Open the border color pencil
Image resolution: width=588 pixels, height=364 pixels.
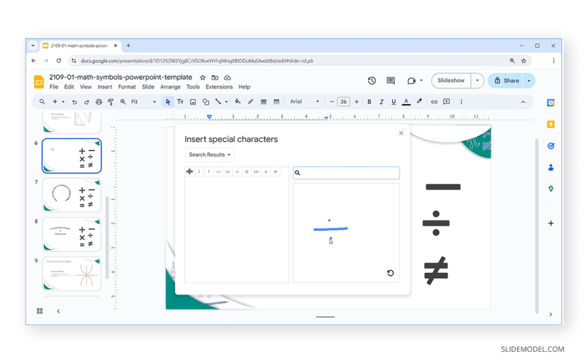pos(251,101)
